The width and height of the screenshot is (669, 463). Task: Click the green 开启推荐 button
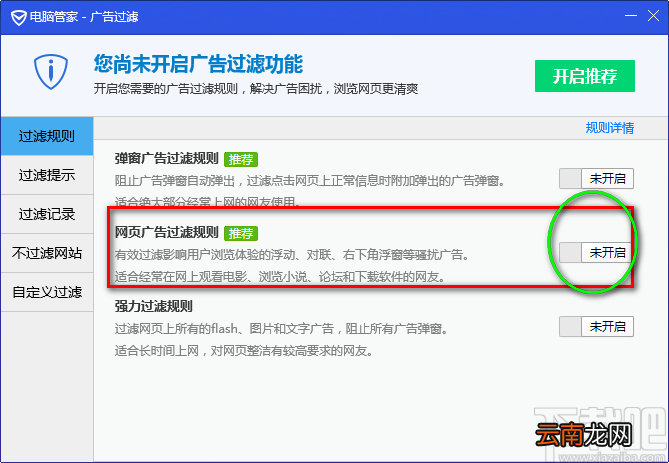585,76
